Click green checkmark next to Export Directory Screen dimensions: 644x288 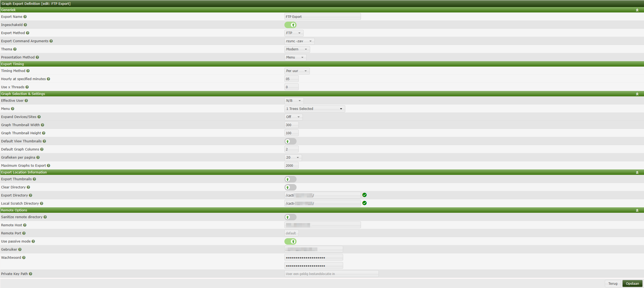364,195
